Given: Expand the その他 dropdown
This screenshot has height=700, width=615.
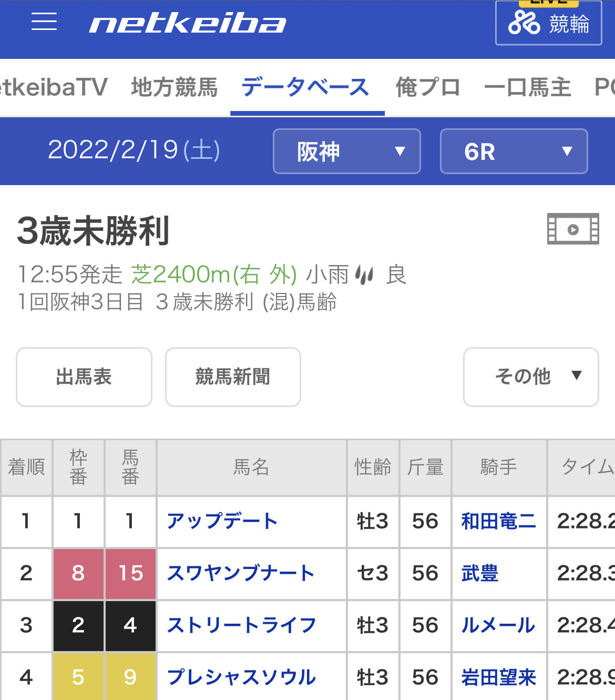Looking at the screenshot, I should tap(531, 377).
